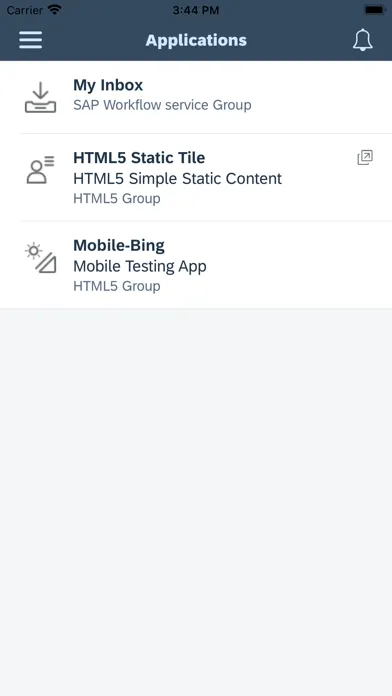The width and height of the screenshot is (392, 696).
Task: Tap the HTML5 Group label under Static Tile
Action: click(117, 198)
